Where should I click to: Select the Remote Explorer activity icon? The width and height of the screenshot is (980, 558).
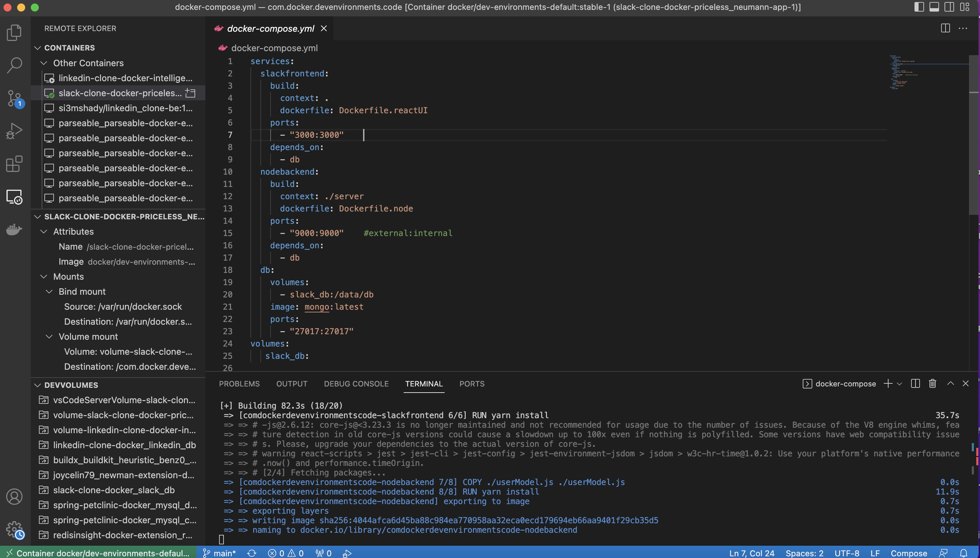(x=15, y=197)
